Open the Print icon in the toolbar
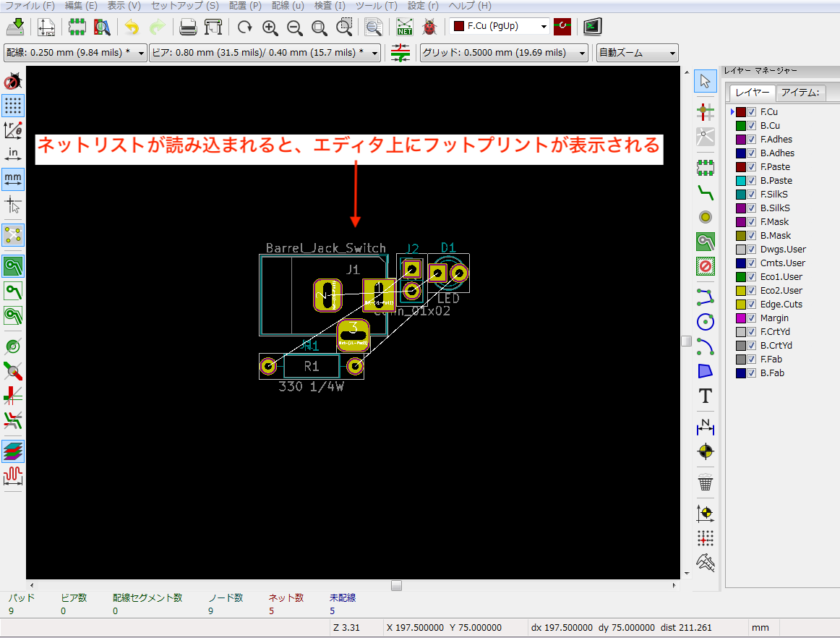 point(188,27)
